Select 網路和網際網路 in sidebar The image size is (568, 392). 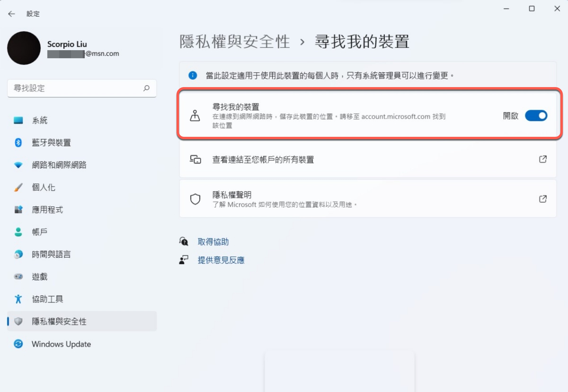point(59,165)
